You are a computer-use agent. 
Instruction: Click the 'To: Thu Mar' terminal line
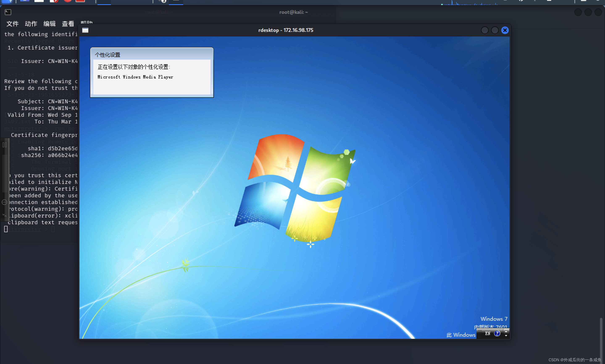tap(56, 121)
